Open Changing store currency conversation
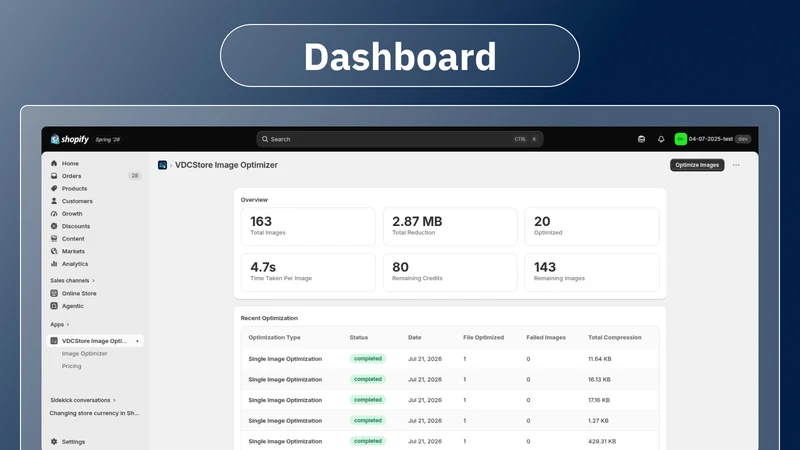 [94, 413]
